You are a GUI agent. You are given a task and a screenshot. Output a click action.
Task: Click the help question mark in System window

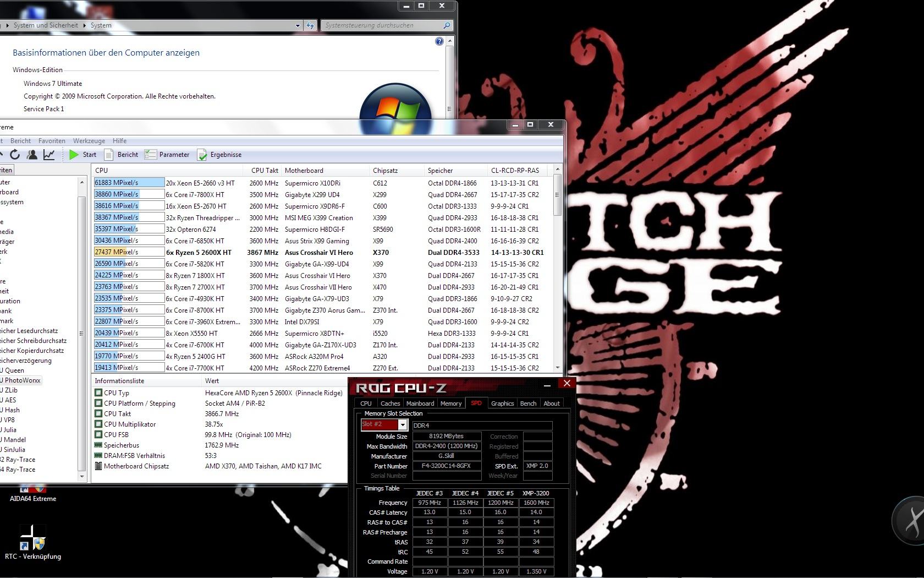pyautogui.click(x=439, y=41)
